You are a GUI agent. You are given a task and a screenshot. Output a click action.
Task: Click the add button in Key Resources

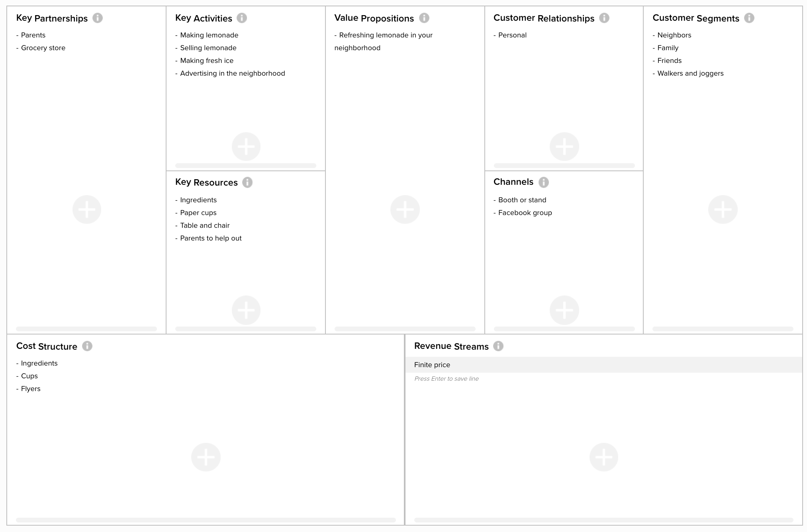tap(246, 310)
